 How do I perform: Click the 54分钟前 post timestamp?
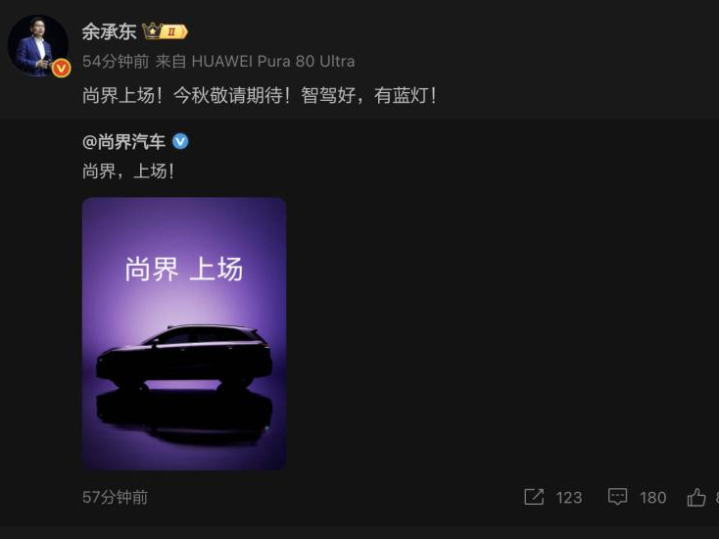116,61
